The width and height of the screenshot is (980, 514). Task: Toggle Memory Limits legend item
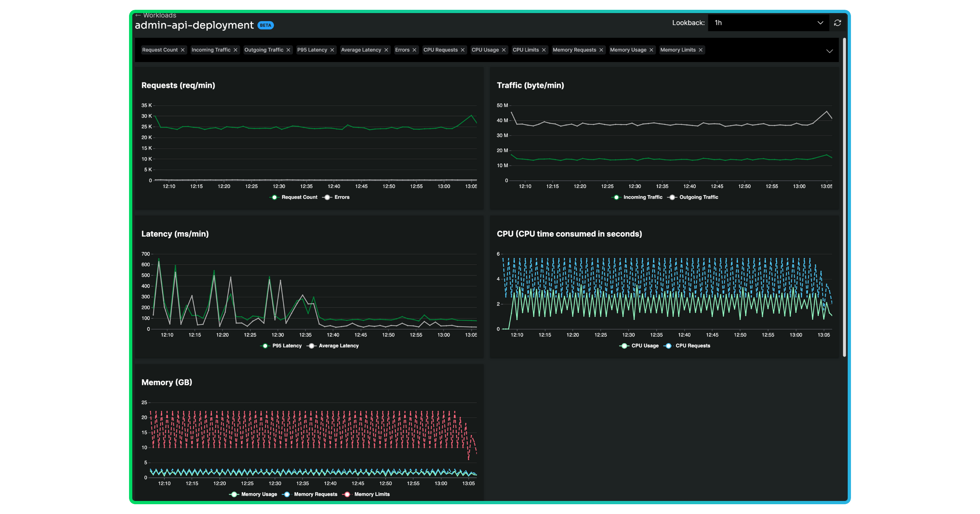pyautogui.click(x=372, y=494)
